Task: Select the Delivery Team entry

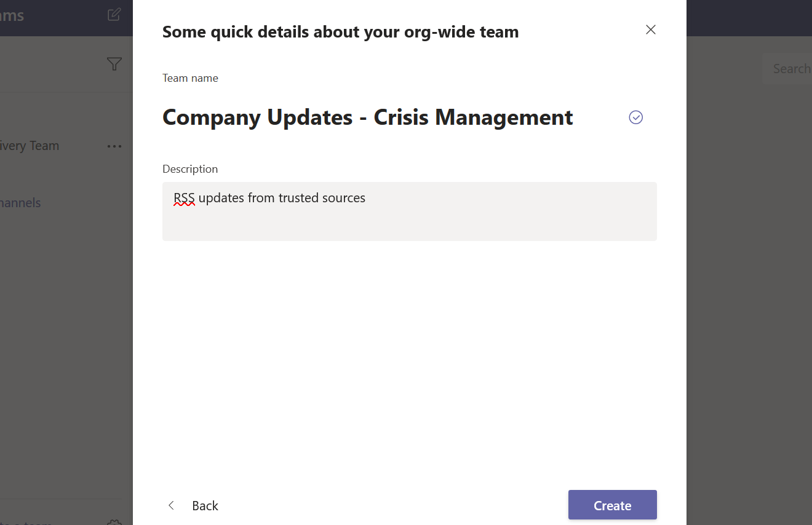Action: (x=30, y=146)
